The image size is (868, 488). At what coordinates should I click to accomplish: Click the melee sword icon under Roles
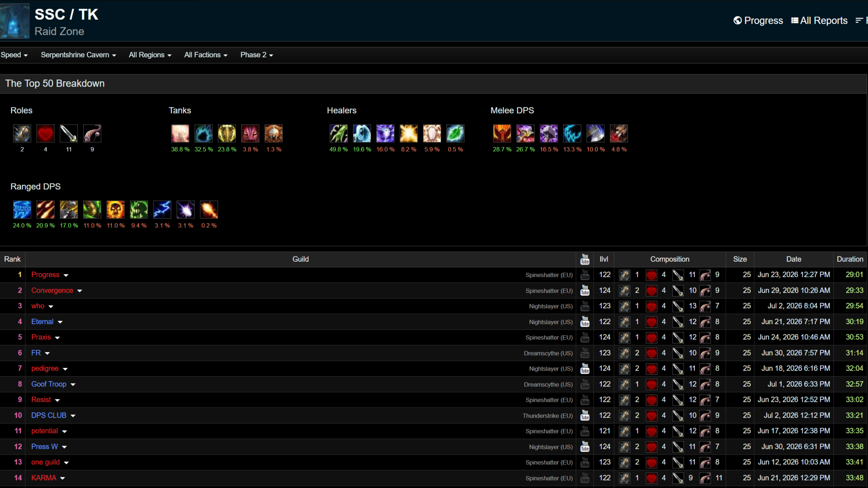[69, 134]
